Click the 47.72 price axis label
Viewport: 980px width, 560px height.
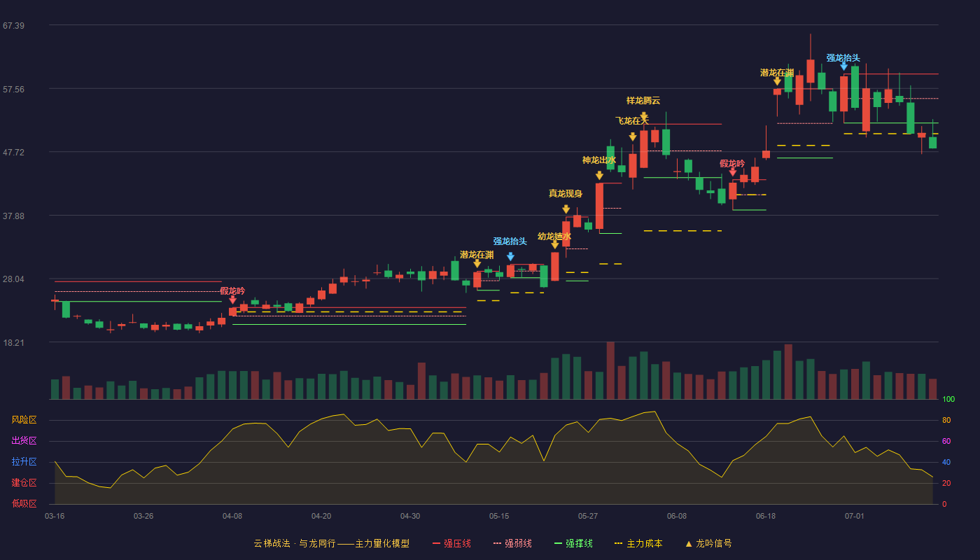click(x=13, y=153)
